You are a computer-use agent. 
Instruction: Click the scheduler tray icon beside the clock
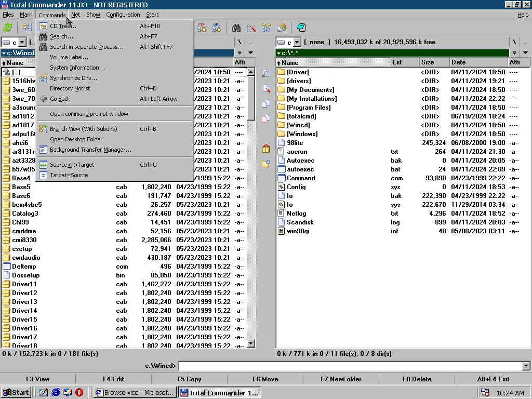tap(485, 393)
